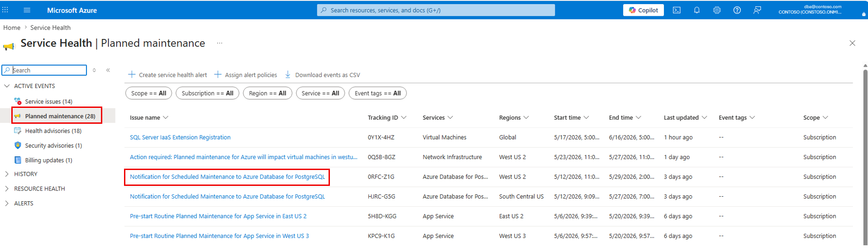Open App Service maintenance in West US 3

tap(219, 236)
